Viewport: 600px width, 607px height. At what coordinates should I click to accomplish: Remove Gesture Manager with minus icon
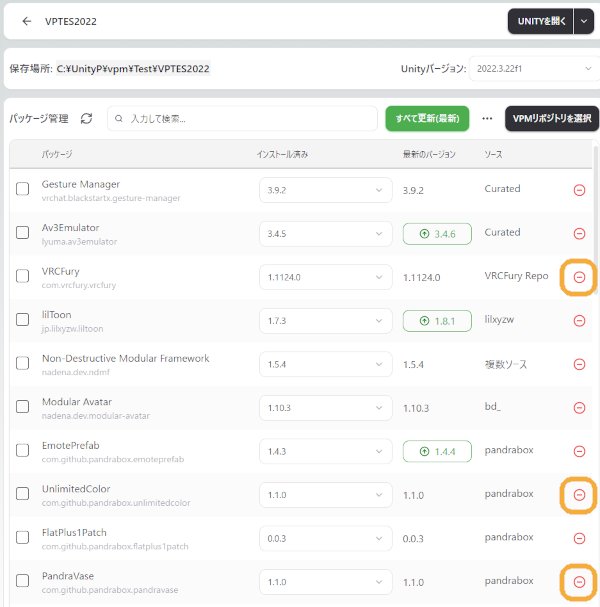point(579,190)
